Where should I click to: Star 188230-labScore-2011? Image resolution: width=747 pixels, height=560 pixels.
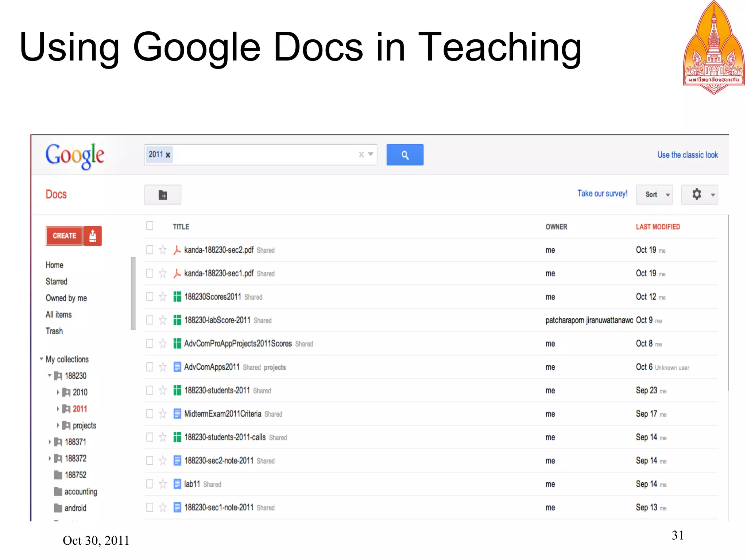(163, 320)
